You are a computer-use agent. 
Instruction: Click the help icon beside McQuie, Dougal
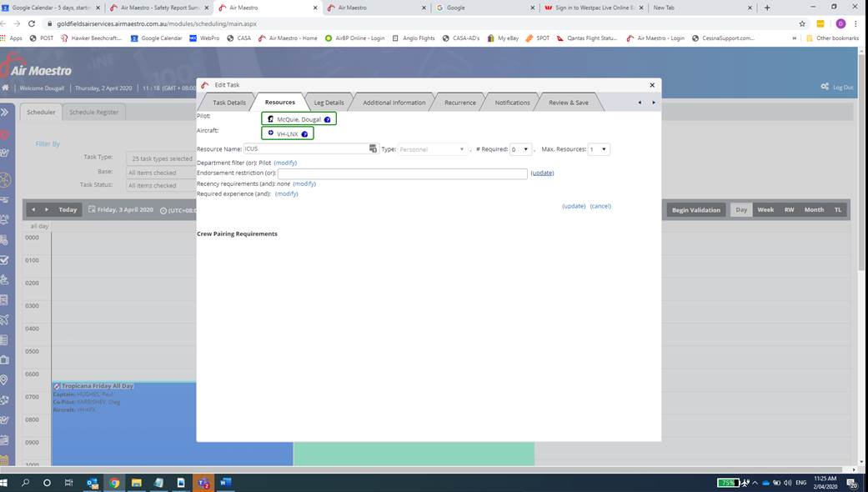pyautogui.click(x=327, y=119)
